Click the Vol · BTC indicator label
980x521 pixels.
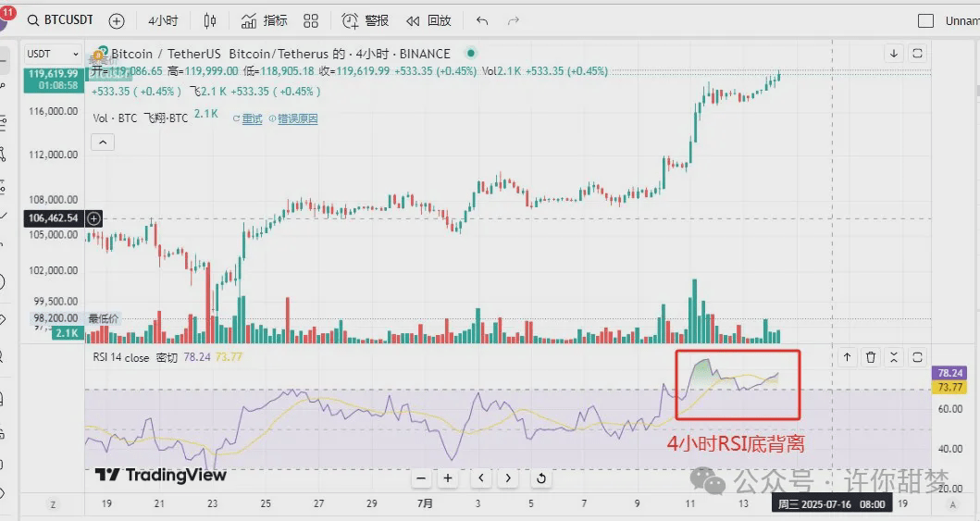(x=115, y=118)
